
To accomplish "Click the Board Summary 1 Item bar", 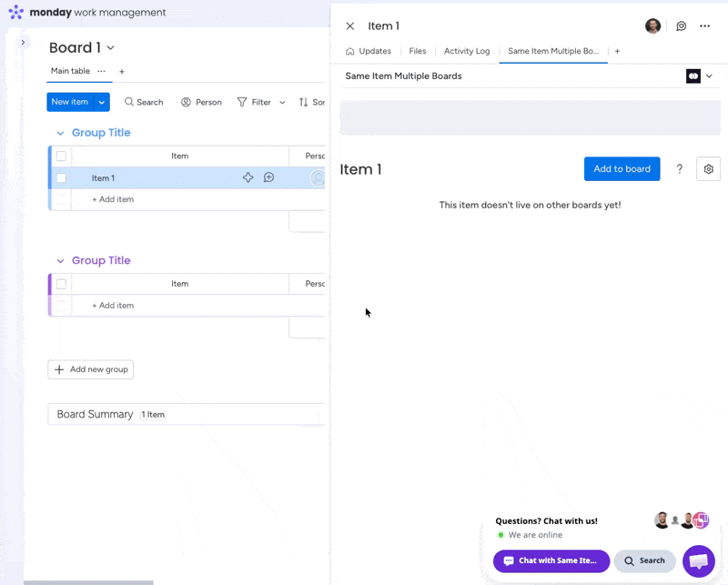I will [x=187, y=414].
